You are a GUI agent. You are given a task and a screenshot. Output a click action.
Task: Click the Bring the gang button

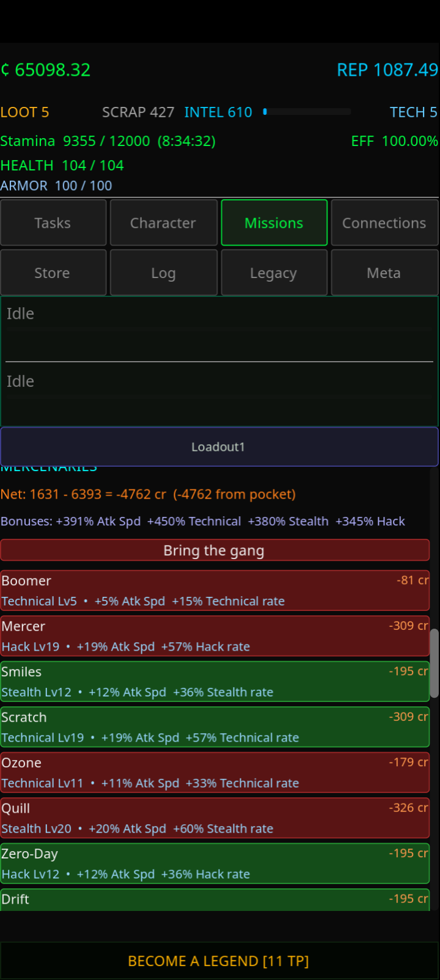(215, 550)
